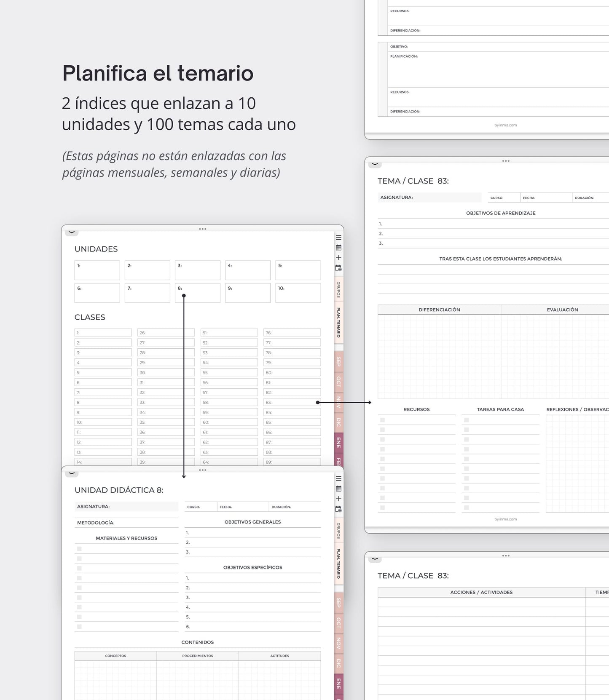Open GRUPOS tab on Unidad Didáctica 8 page
This screenshot has width=609, height=700.
click(x=338, y=531)
